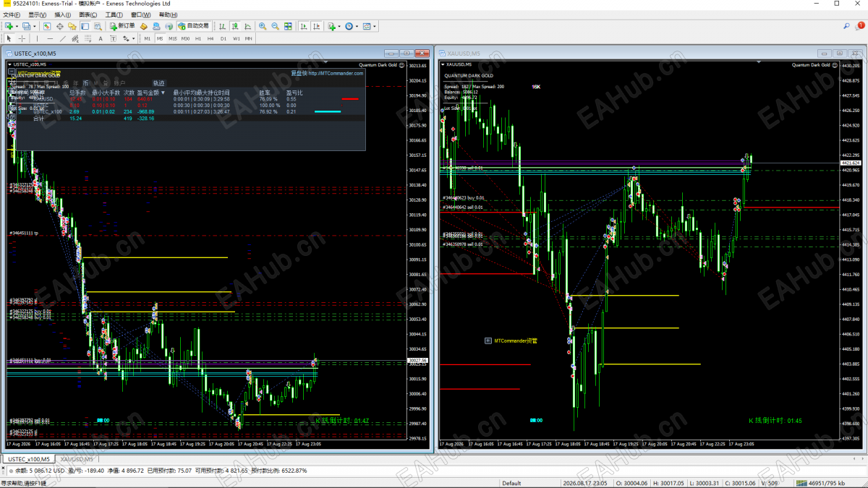Toggle the Market Watch panel icon
This screenshot has height=488, width=868.
coord(47,26)
